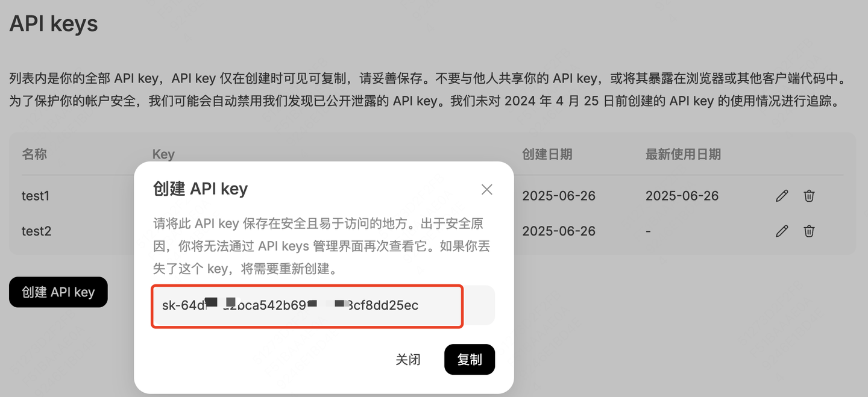Click the 创建 API key button below table
The height and width of the screenshot is (397, 868).
58,292
